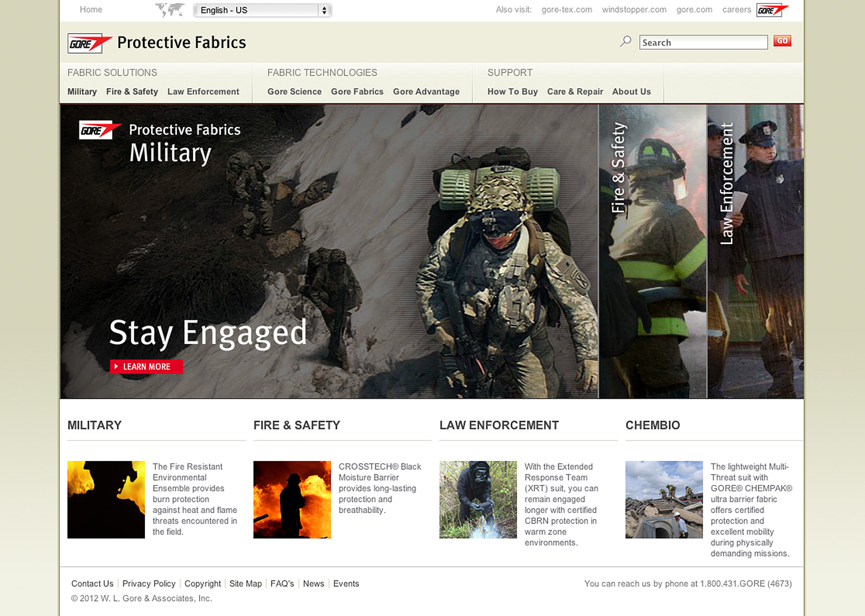This screenshot has width=865, height=616.
Task: Open the Military flame silhouette thumbnail
Action: pos(106,499)
